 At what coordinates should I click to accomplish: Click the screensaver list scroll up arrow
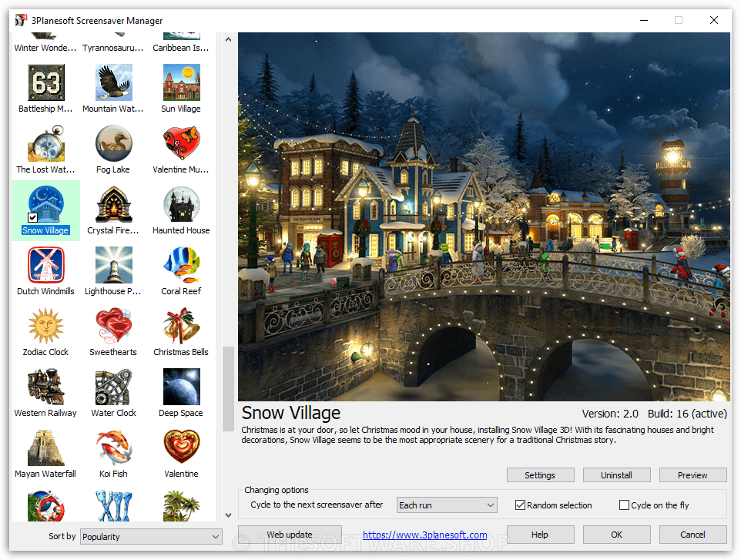coord(228,39)
